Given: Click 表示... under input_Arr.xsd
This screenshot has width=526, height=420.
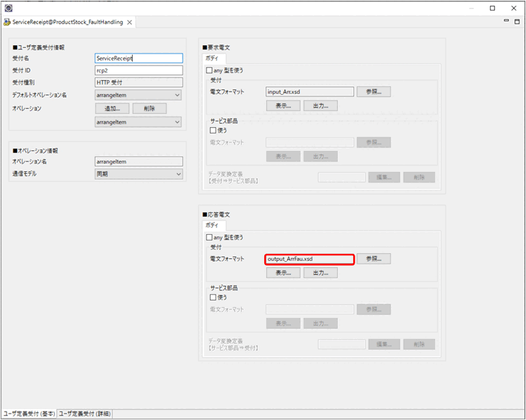Looking at the screenshot, I should (x=283, y=106).
